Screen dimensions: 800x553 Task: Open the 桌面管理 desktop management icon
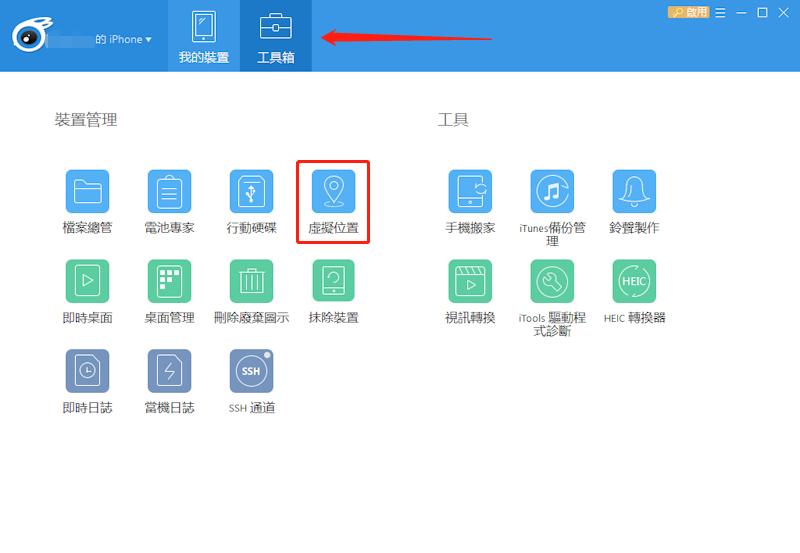pos(169,281)
